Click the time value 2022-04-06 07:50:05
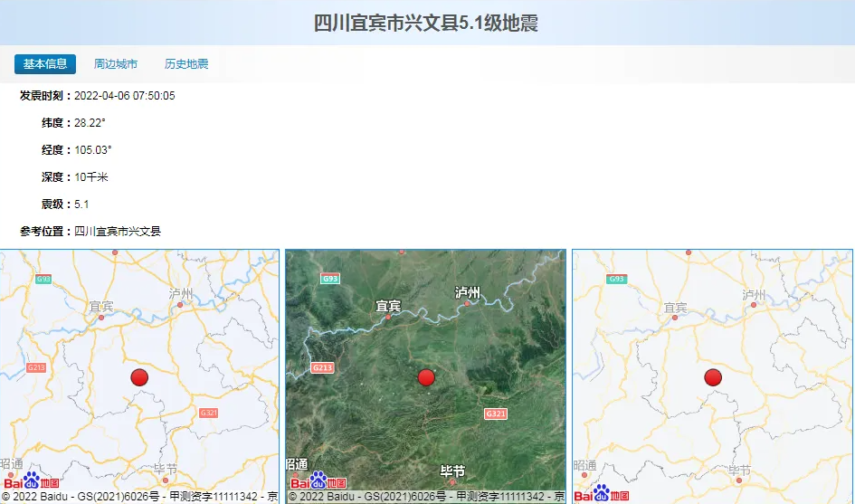 [x=124, y=96]
